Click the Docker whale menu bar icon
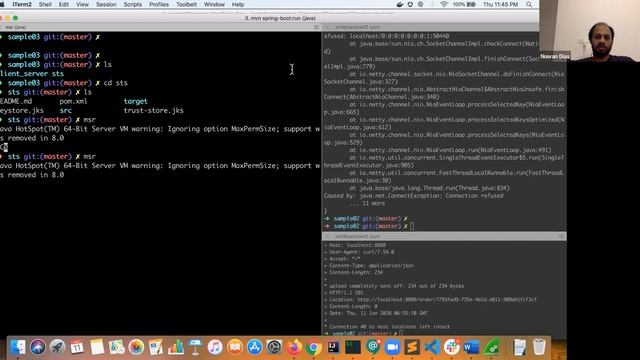640x360 pixels. (x=400, y=4)
